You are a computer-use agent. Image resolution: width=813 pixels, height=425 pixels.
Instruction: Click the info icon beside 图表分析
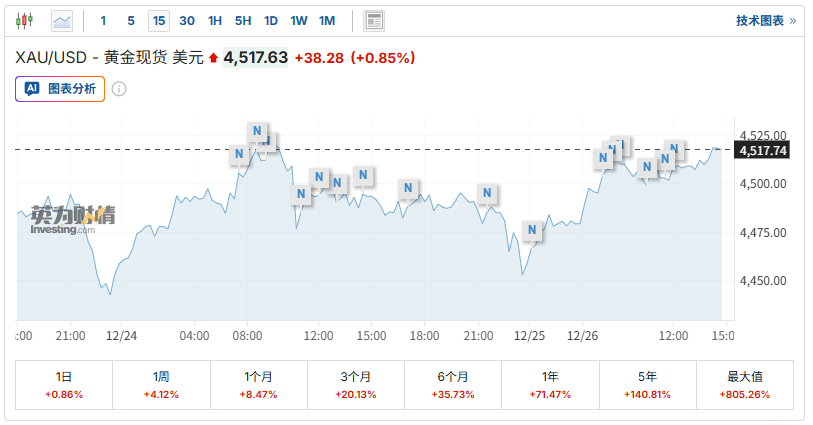(119, 89)
